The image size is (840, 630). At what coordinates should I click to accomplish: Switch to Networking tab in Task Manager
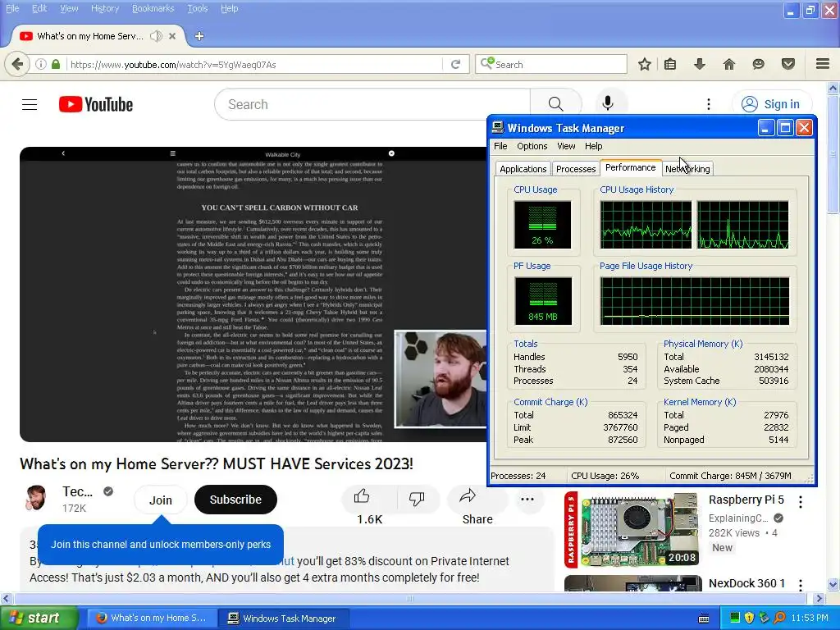click(687, 169)
